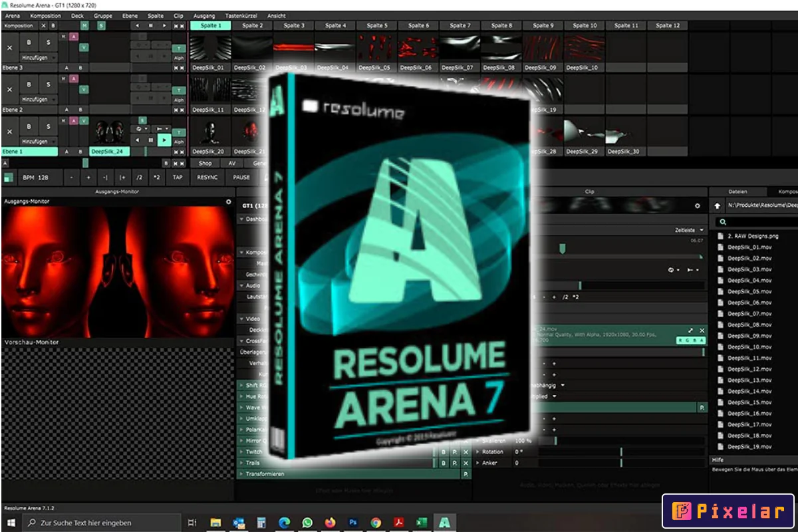Click the RESYNC button
Image resolution: width=798 pixels, height=532 pixels.
pos(207,178)
